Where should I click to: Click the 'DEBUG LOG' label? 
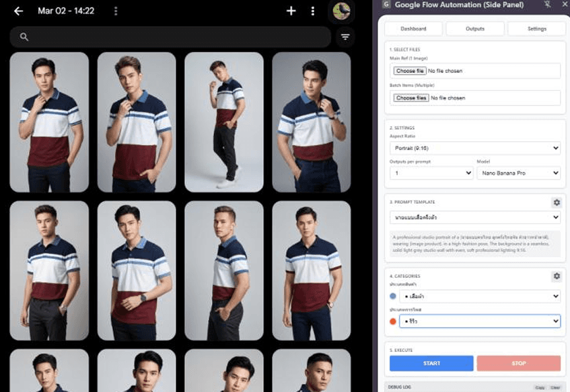[x=399, y=387]
